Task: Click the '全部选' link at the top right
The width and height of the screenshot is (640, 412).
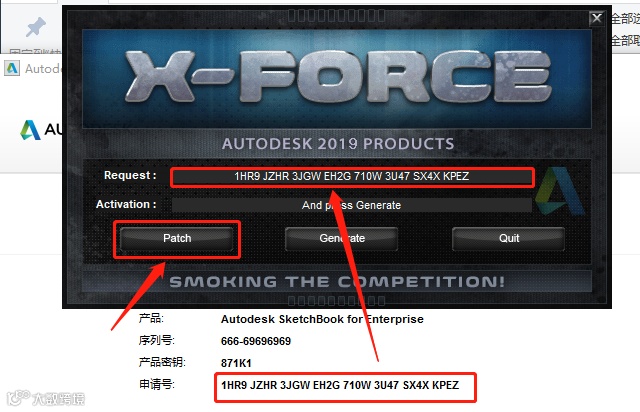Action: click(x=625, y=19)
